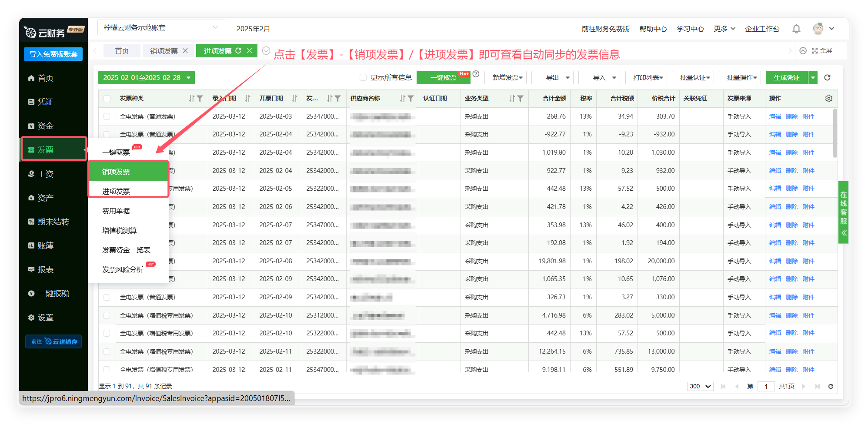The width and height of the screenshot is (868, 424).
Task: Change page size selector showing 300
Action: (x=700, y=386)
